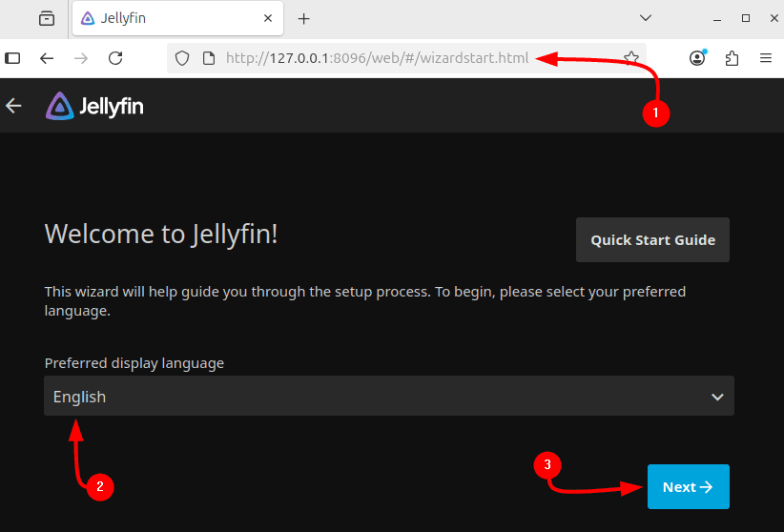Open the Extensions puzzle icon
This screenshot has width=784, height=532.
pyautogui.click(x=732, y=58)
